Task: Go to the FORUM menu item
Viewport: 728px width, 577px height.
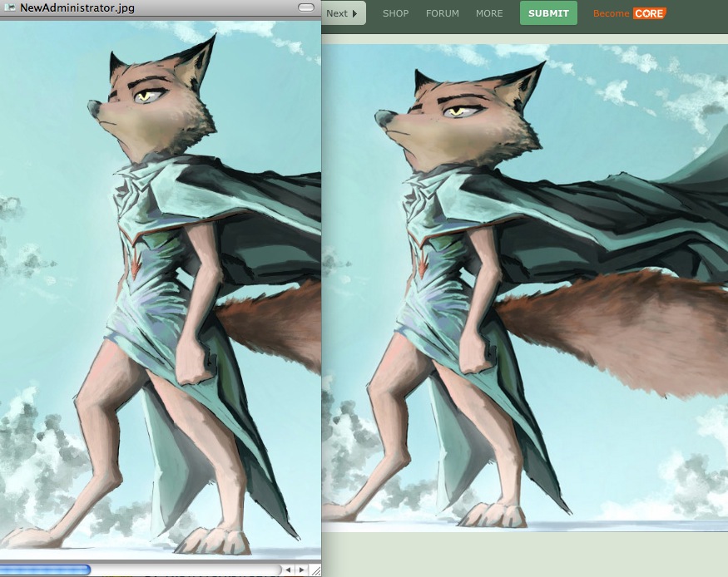Action: coord(442,13)
